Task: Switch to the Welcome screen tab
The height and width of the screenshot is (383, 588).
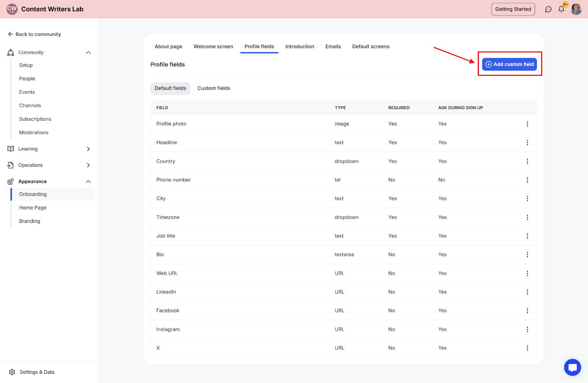Action: pyautogui.click(x=213, y=47)
